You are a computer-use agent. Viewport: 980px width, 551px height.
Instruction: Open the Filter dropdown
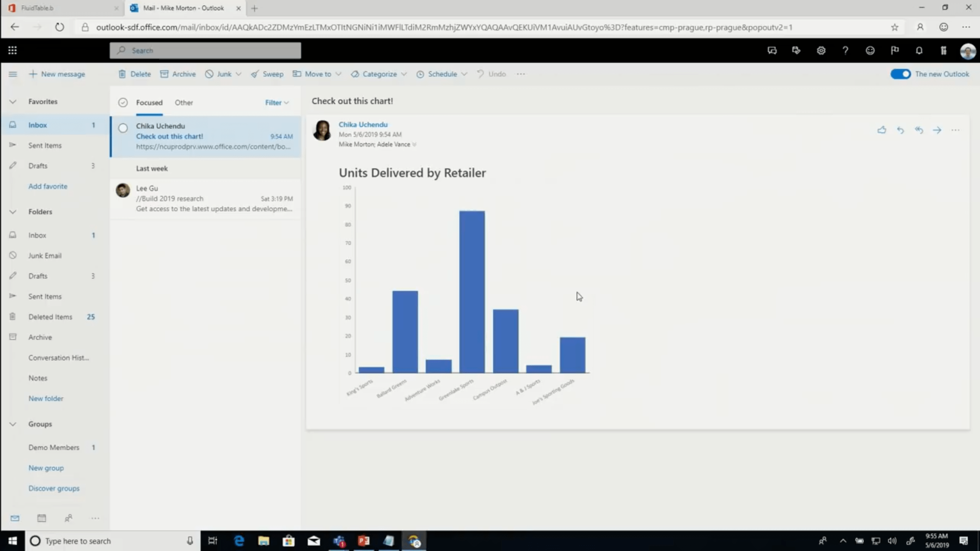[277, 103]
